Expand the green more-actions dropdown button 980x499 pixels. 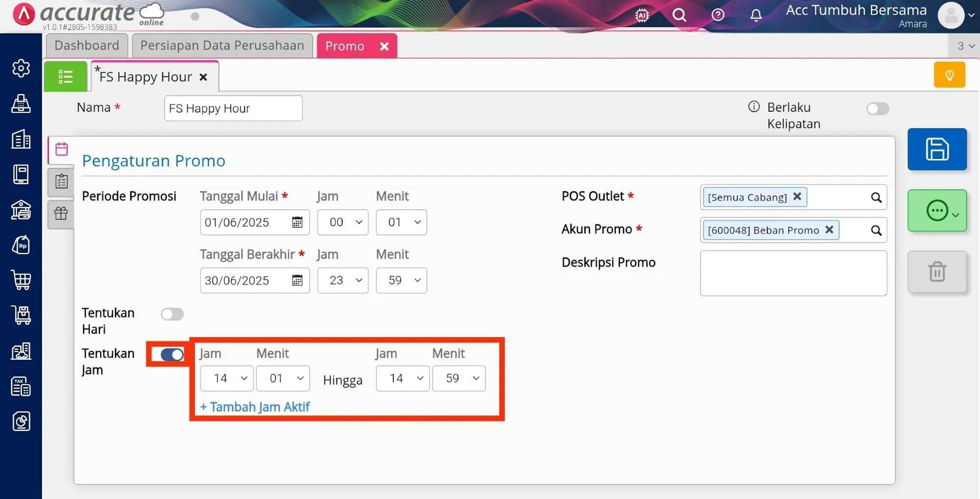point(937,211)
